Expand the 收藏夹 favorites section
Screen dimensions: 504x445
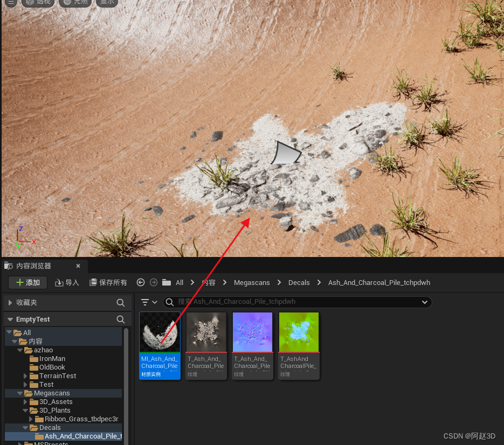coord(10,303)
